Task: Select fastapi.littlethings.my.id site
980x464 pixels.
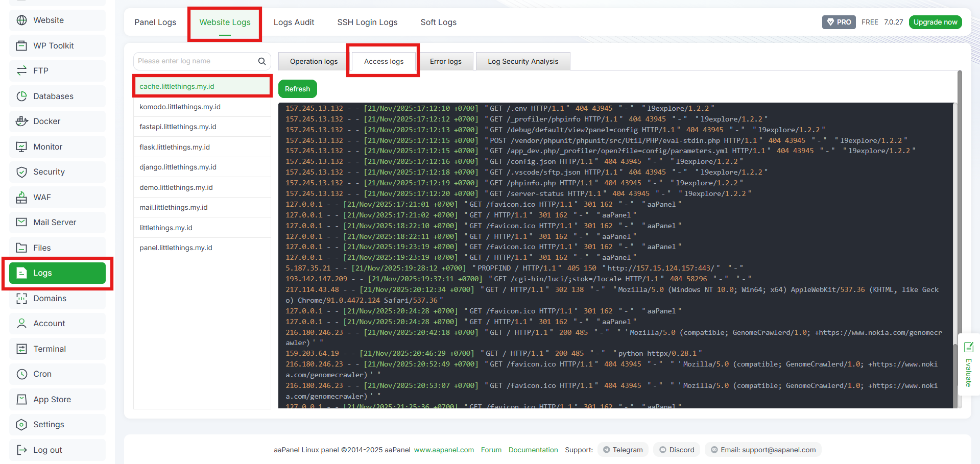Action: (202, 127)
